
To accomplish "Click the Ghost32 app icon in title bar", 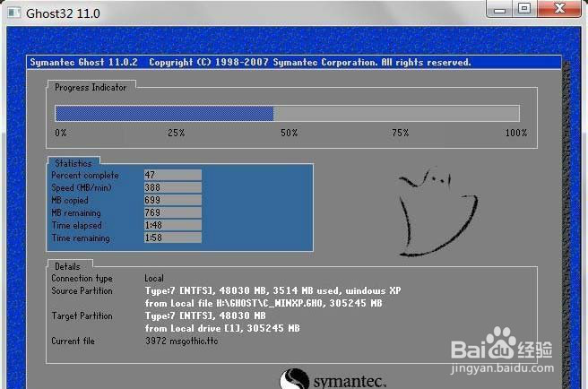I will click(14, 13).
